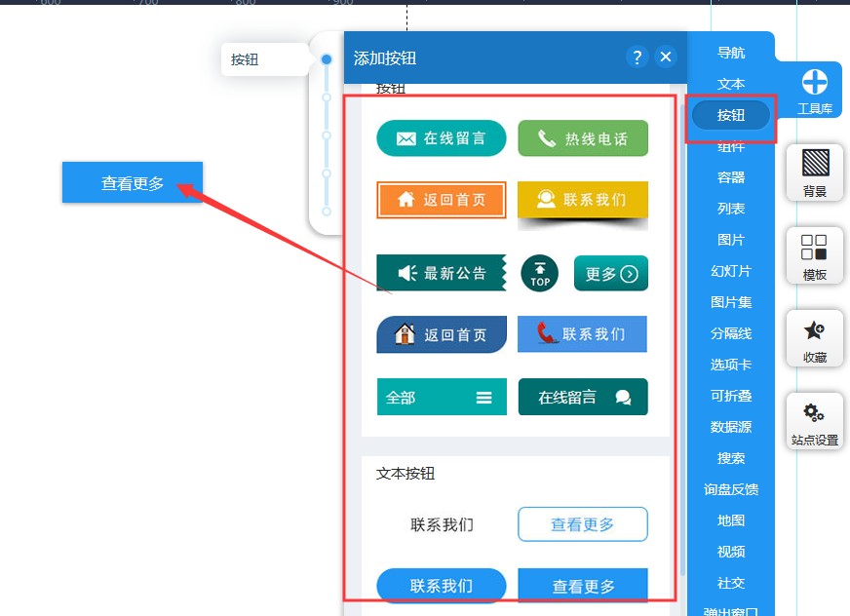Screen dimensions: 850x616
Task: Select 分隔线 in the tool library menu
Action: (x=731, y=333)
